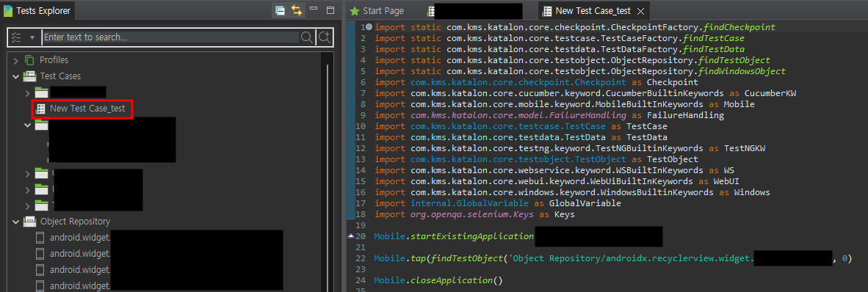Click the magnifier search icon

pos(306,37)
